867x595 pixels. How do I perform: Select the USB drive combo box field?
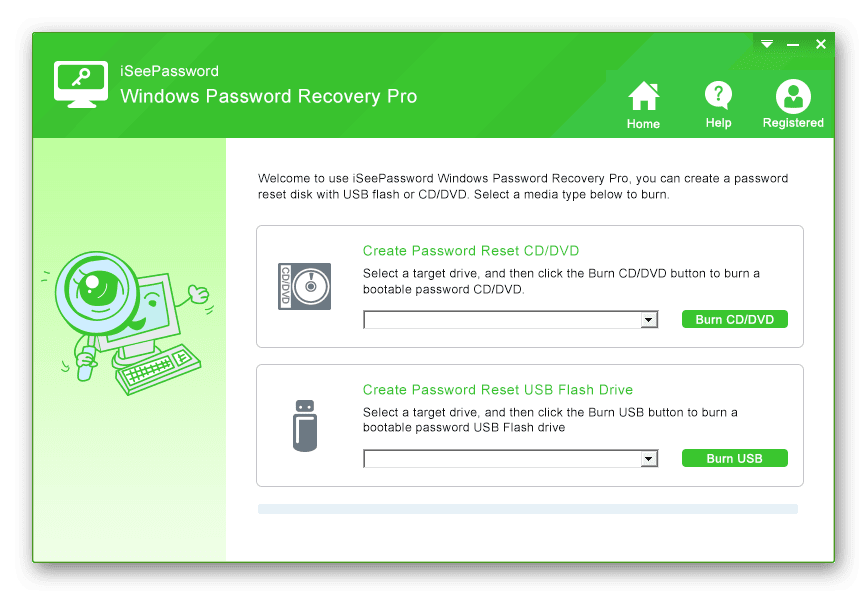tap(510, 458)
